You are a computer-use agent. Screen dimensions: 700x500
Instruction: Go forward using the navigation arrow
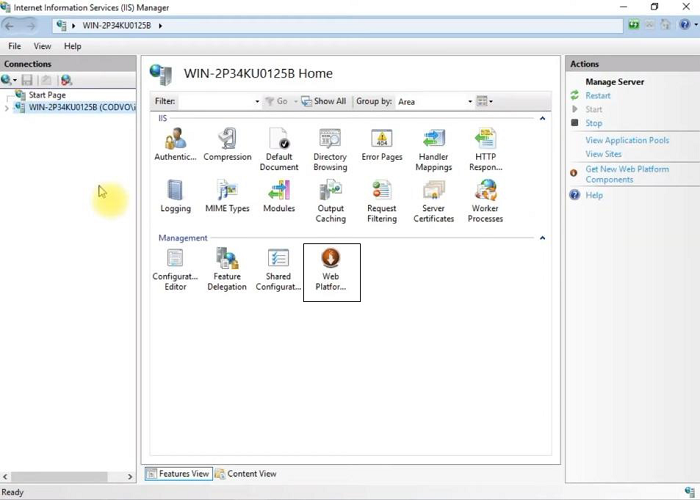click(x=30, y=26)
